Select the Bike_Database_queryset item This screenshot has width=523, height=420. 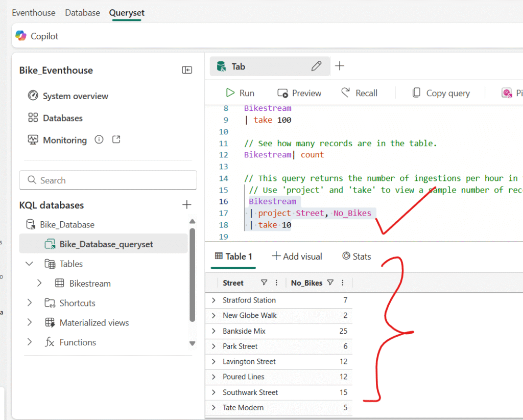103,244
